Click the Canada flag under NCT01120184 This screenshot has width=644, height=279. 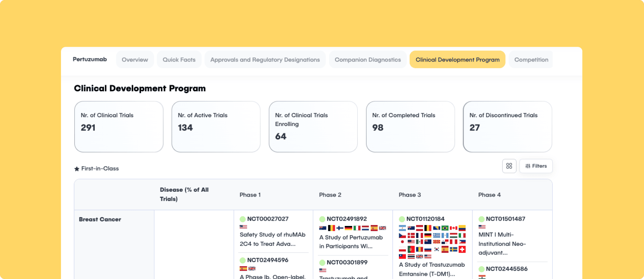click(x=453, y=228)
